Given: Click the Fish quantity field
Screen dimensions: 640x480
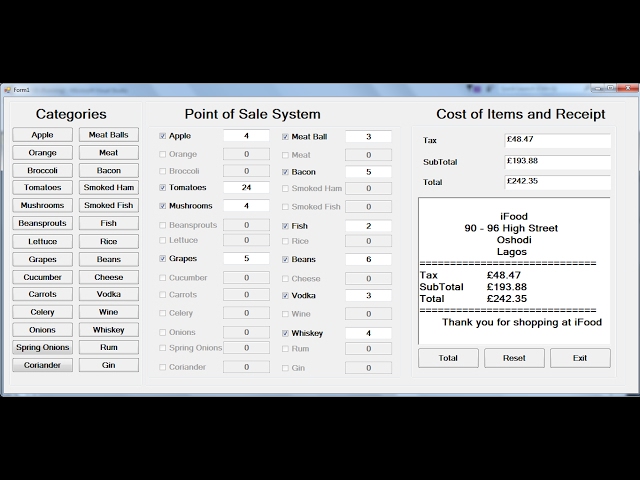Looking at the screenshot, I should click(x=369, y=226).
